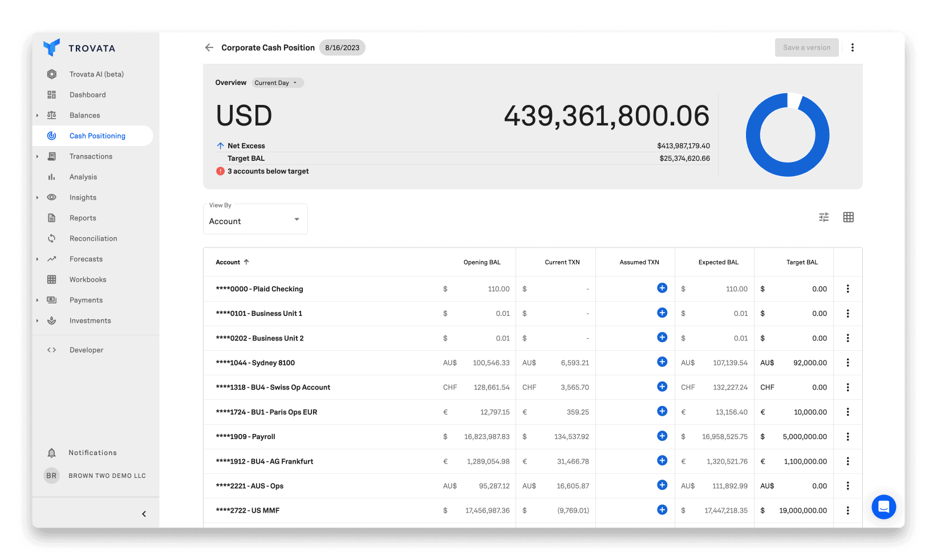Open the Reports document icon

(x=52, y=217)
